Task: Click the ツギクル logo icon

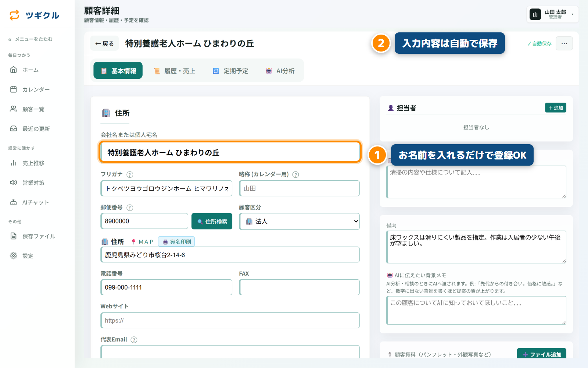Action: (x=14, y=15)
